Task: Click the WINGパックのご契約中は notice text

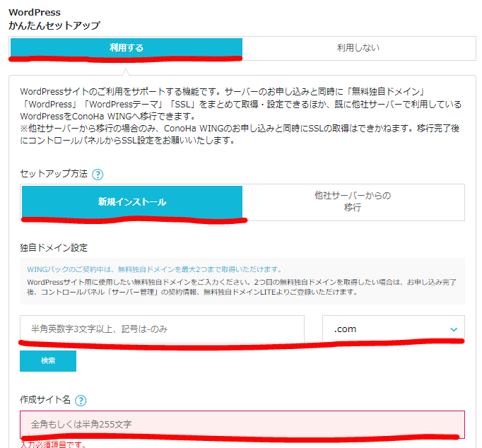Action: (x=155, y=269)
